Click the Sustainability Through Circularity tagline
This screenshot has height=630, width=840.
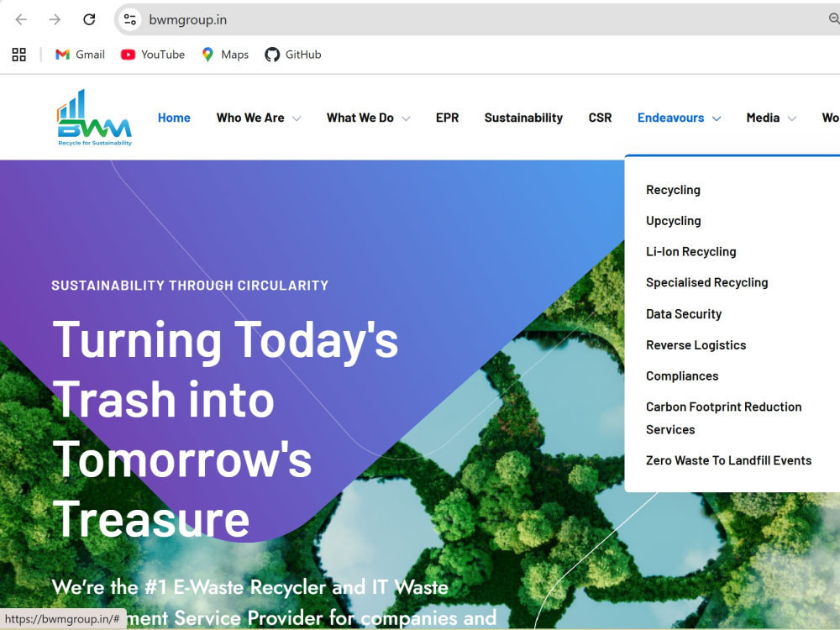(x=190, y=286)
